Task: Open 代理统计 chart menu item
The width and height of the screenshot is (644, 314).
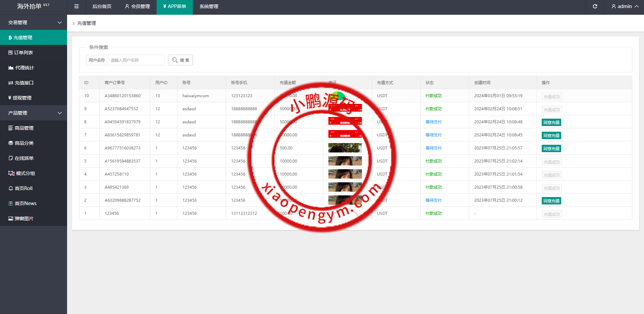Action: pyautogui.click(x=24, y=68)
